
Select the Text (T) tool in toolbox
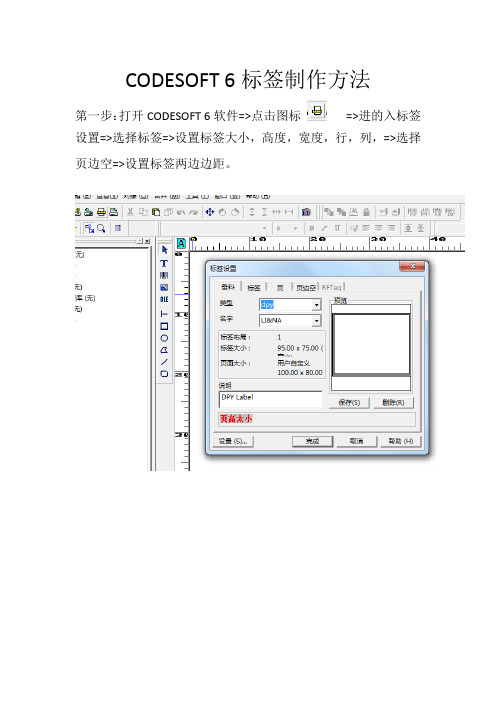point(164,263)
